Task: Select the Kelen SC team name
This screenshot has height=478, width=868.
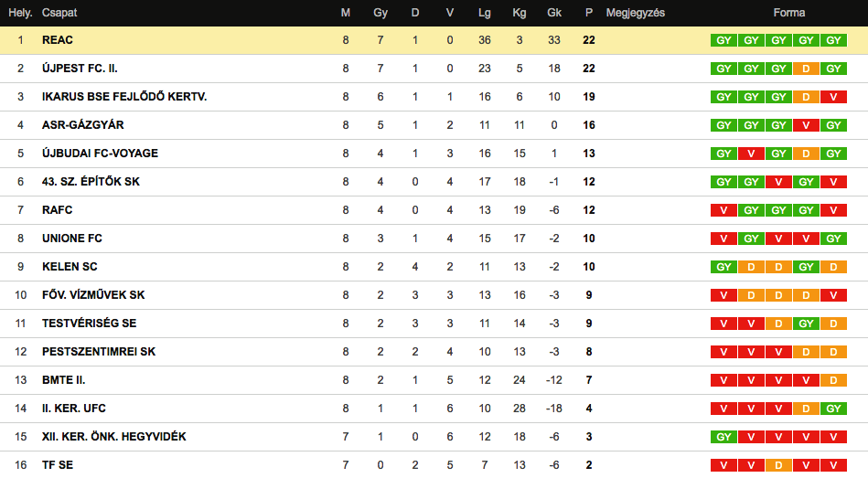Action: tap(70, 267)
